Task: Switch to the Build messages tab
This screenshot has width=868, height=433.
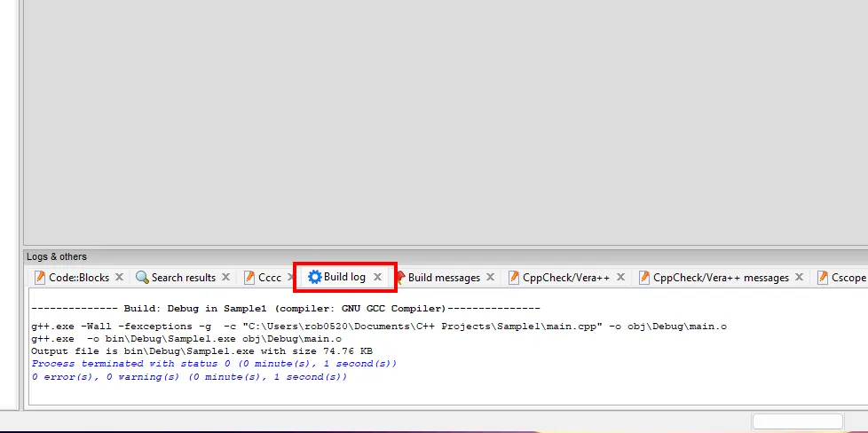Action: pyautogui.click(x=444, y=278)
